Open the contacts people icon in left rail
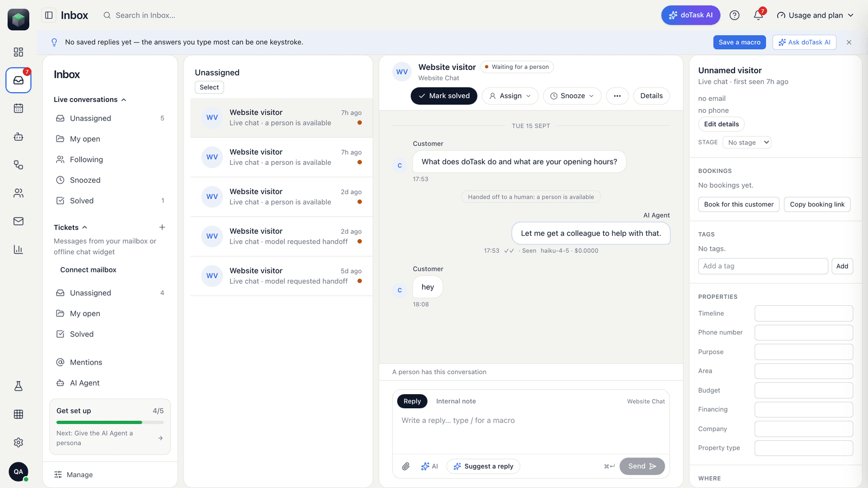This screenshot has width=868, height=488. pos(18,193)
